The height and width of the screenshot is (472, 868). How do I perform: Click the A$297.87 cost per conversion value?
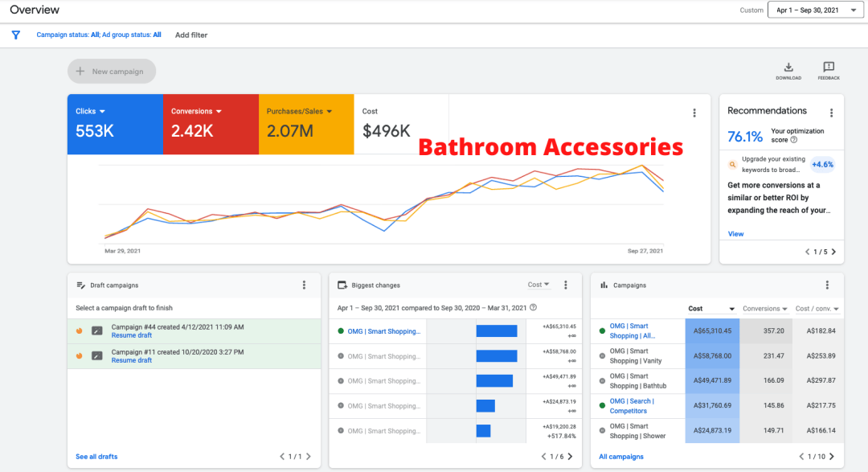pyautogui.click(x=821, y=380)
